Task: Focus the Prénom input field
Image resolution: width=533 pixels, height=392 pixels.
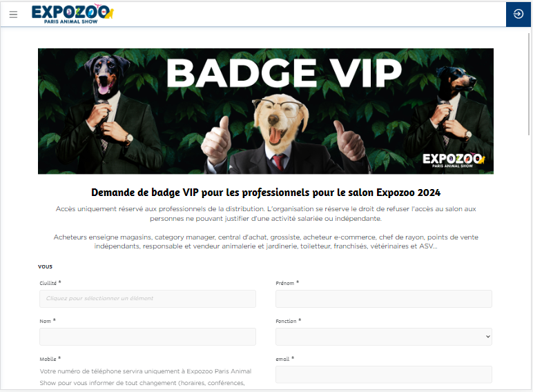Action: point(383,299)
